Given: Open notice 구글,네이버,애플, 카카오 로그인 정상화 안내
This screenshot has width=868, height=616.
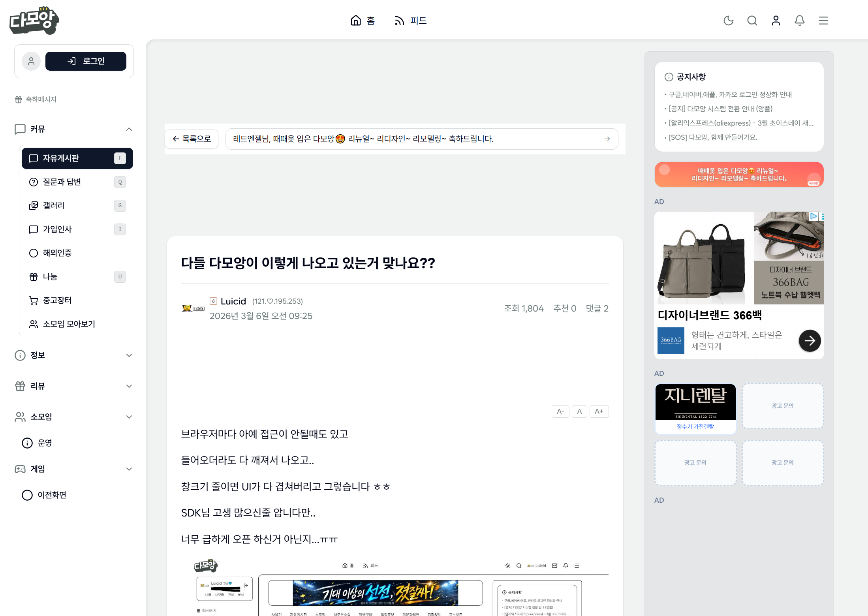Looking at the screenshot, I should (x=730, y=95).
